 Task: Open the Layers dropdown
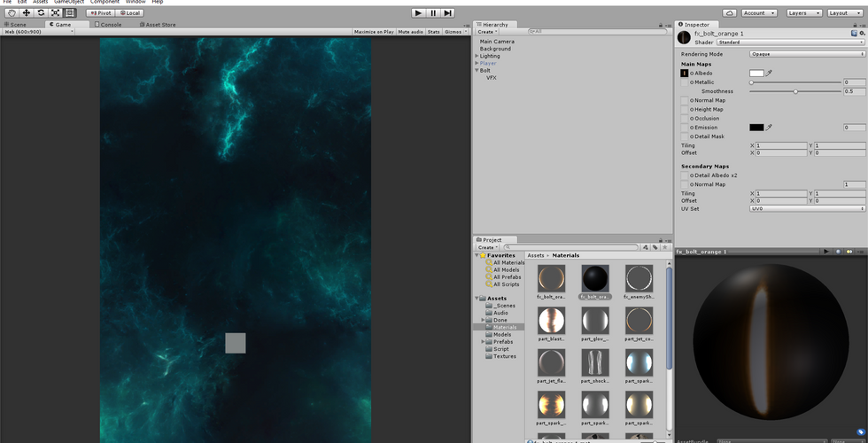tap(802, 13)
